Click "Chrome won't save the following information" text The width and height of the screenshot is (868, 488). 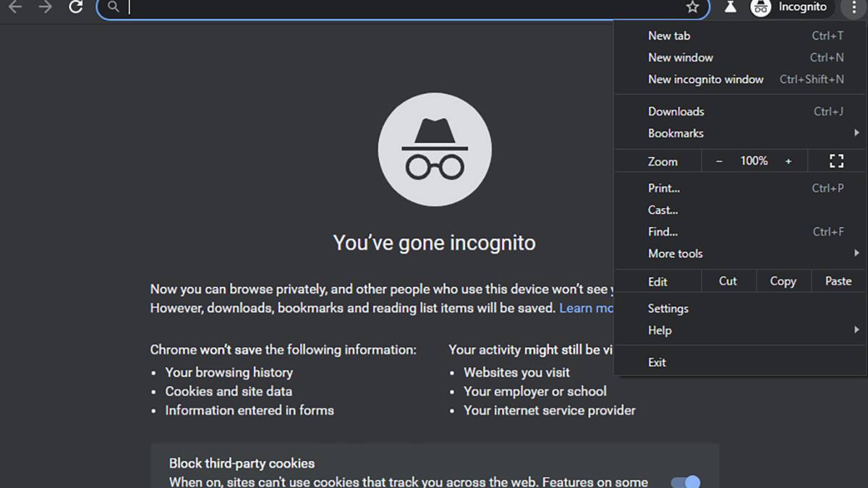point(284,350)
